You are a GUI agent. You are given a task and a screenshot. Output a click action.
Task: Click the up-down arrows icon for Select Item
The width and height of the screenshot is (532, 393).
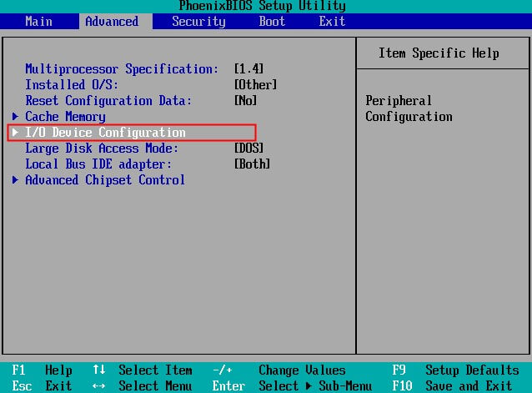(x=98, y=370)
